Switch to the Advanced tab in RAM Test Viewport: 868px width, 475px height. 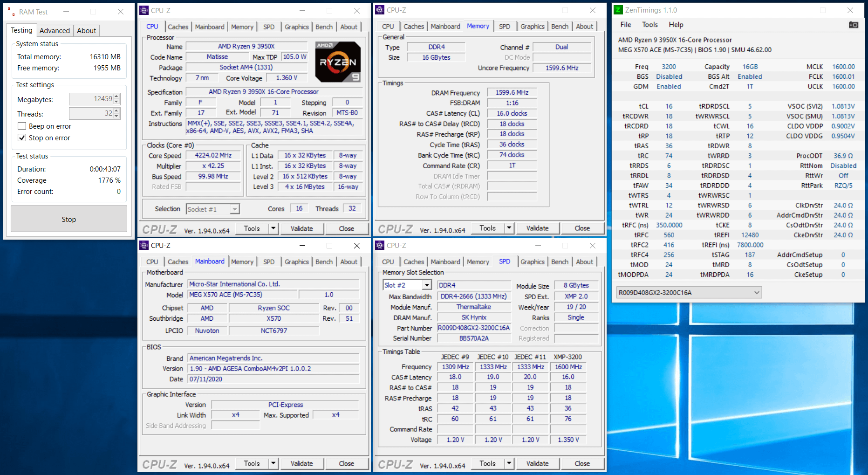click(55, 30)
